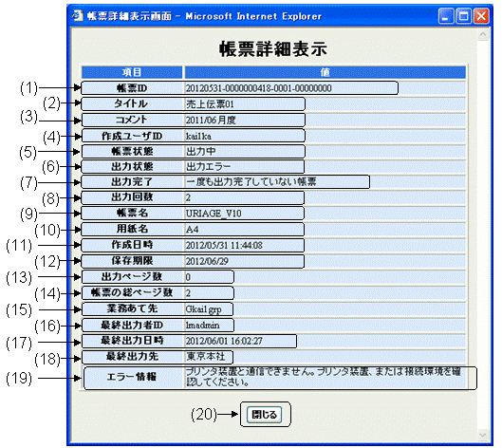Select the 値 column header
Screen dimensions: 502x448
tap(325, 72)
